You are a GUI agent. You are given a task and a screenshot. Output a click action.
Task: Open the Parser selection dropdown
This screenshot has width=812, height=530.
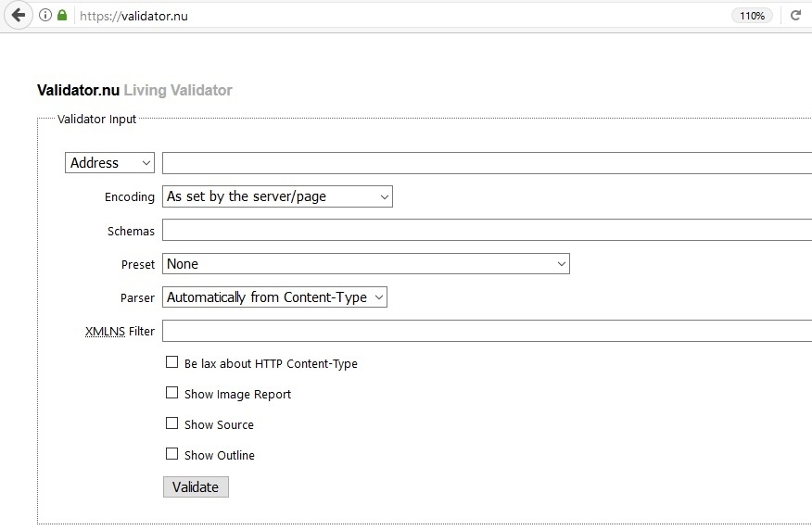[274, 297]
